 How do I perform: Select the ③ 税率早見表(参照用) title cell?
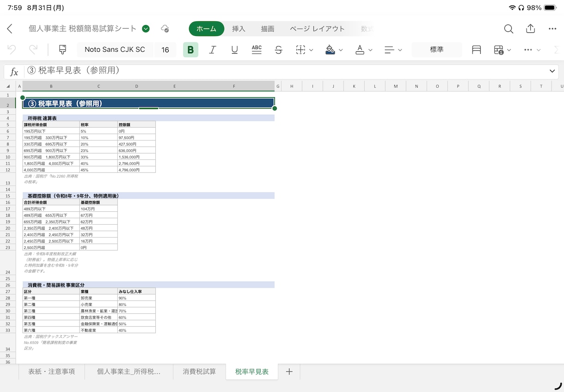148,104
